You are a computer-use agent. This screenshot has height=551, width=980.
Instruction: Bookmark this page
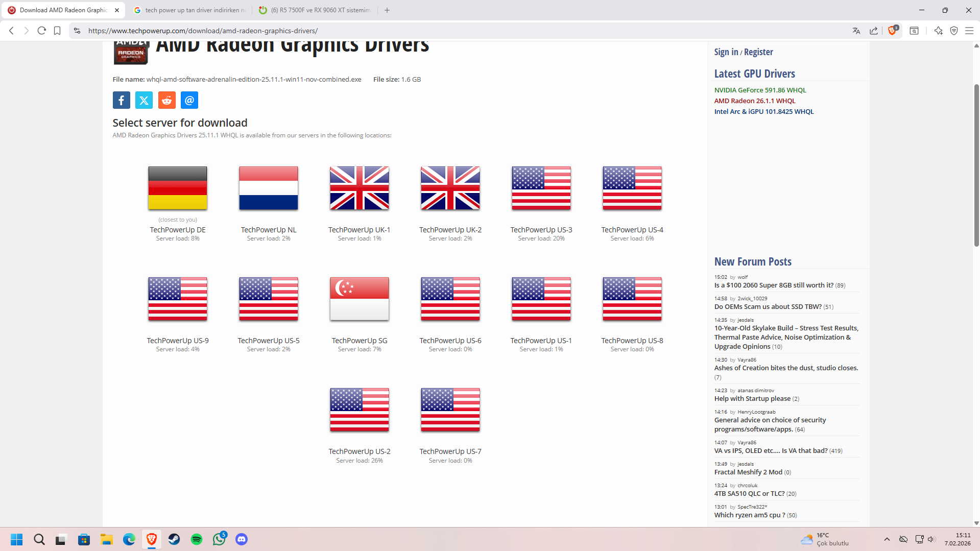(57, 31)
